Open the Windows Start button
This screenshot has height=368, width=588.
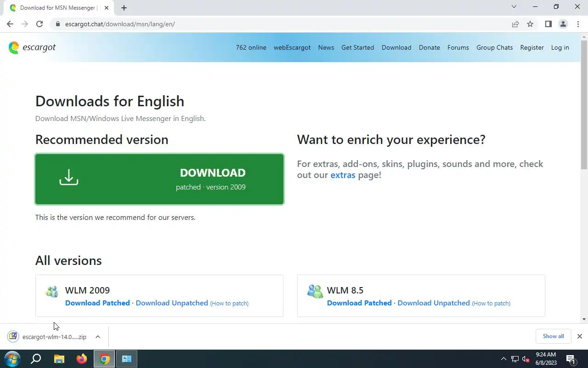pyautogui.click(x=12, y=359)
